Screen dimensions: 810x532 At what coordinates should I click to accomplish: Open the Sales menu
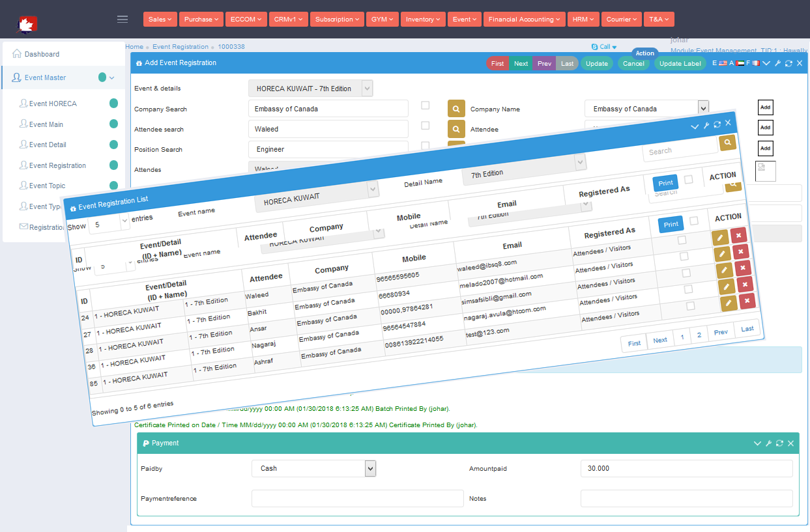[x=160, y=20]
